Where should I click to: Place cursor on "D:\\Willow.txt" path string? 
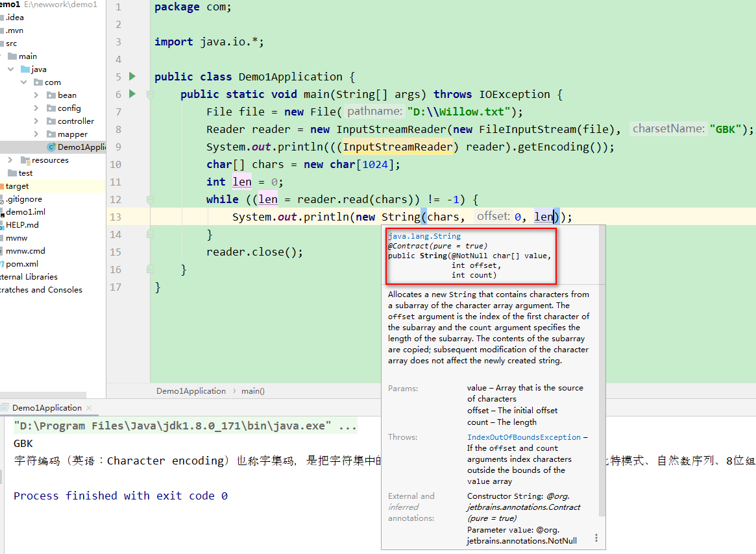459,112
